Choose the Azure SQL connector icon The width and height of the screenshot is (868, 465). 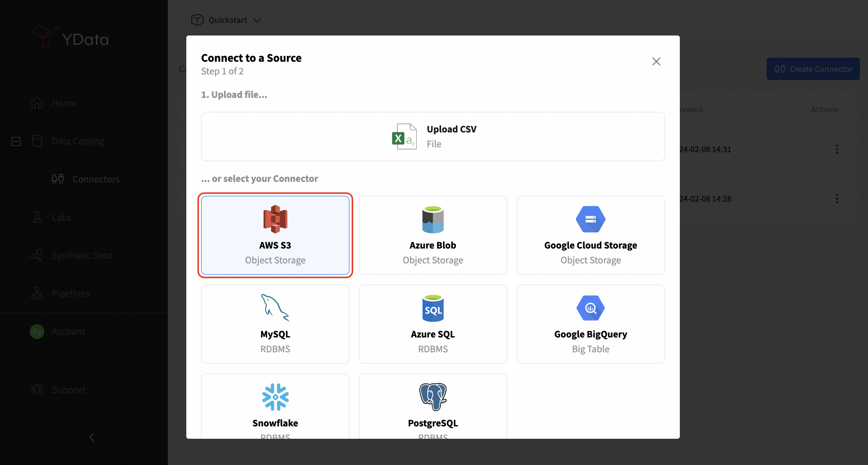(433, 308)
